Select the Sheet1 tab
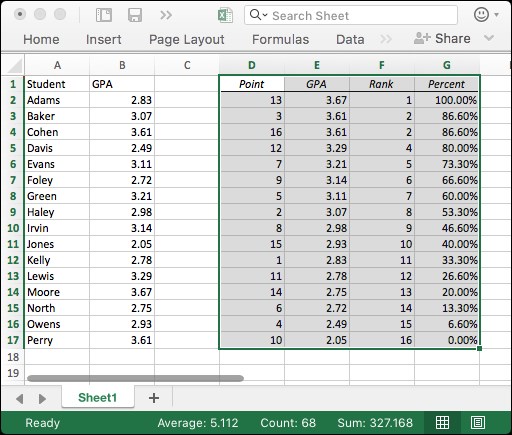512x435 pixels. click(x=98, y=397)
